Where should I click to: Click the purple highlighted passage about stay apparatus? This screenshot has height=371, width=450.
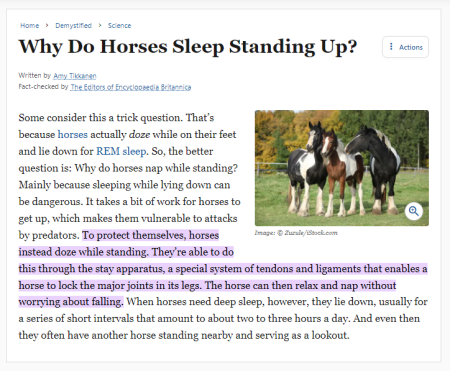coord(223,269)
